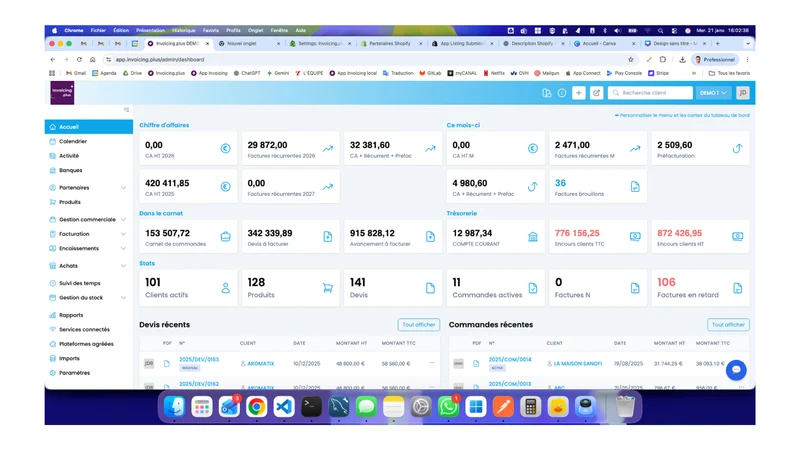
Task: Click the plus add icon in header
Action: [579, 93]
